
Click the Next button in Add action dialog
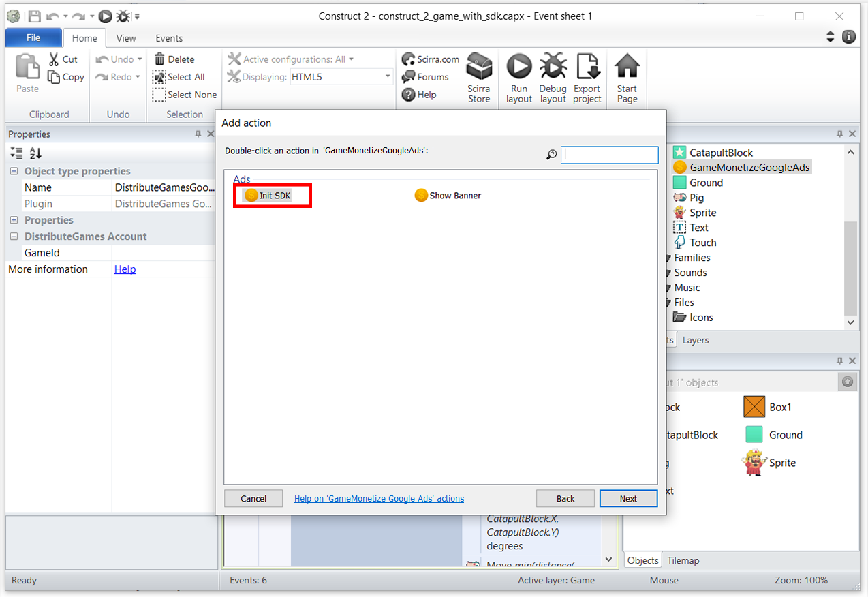pyautogui.click(x=627, y=498)
